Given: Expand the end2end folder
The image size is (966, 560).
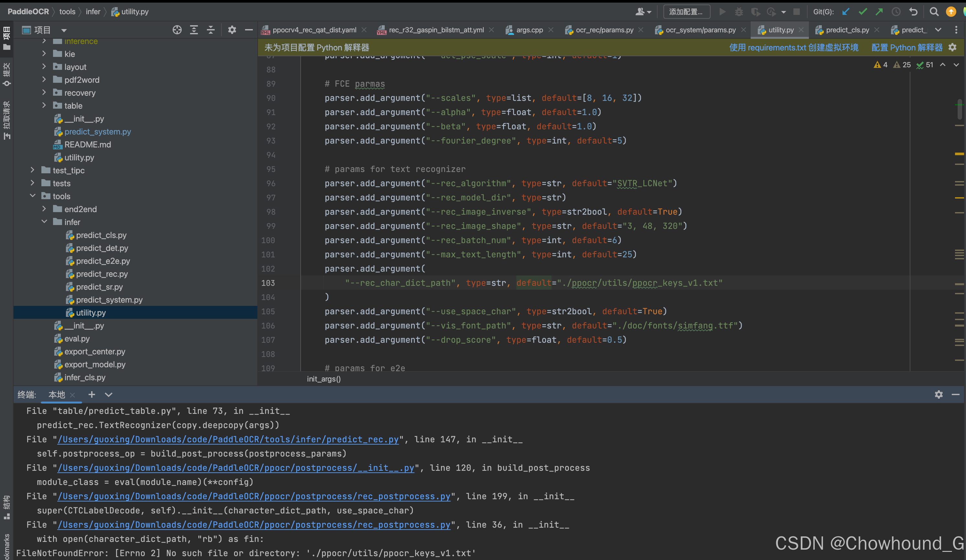Looking at the screenshot, I should click(x=44, y=209).
